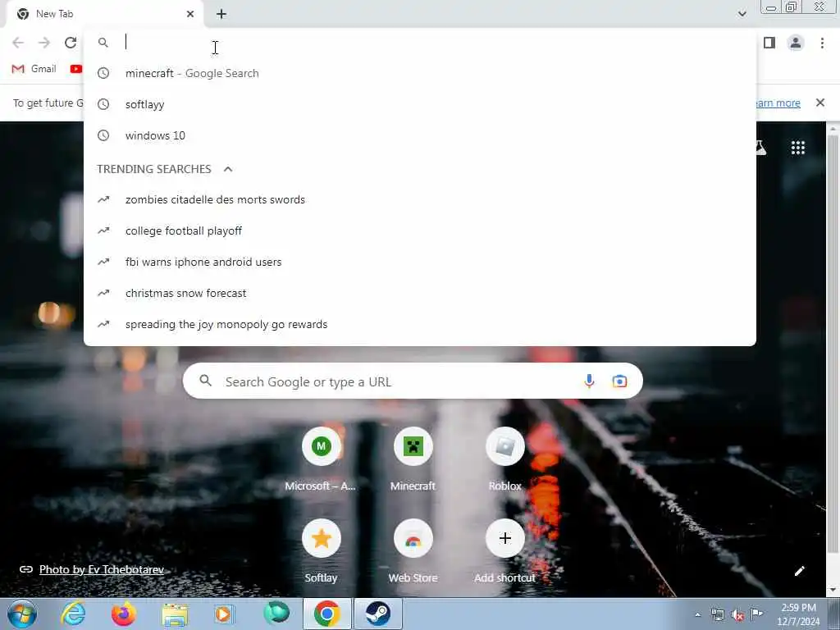This screenshot has width=840, height=630.
Task: Select college football playoff trending search
Action: 420,231
